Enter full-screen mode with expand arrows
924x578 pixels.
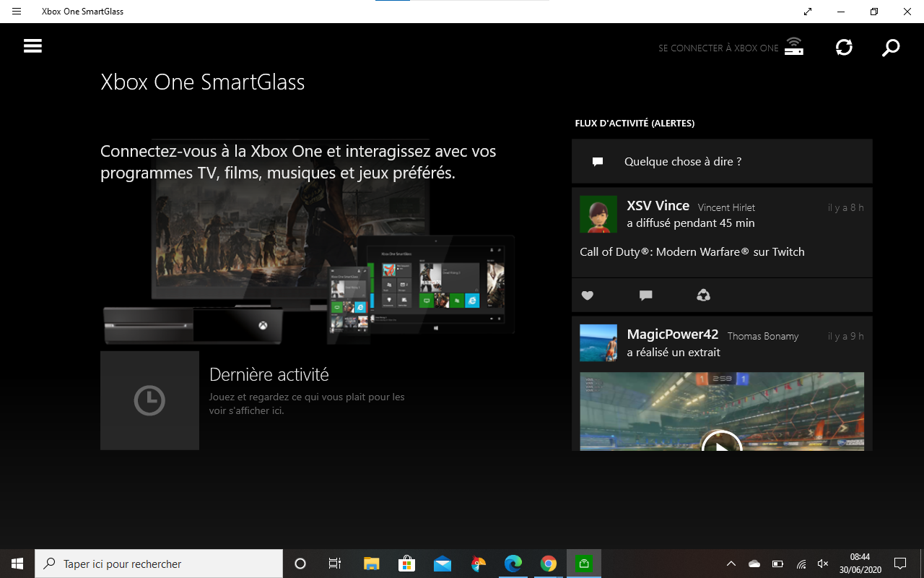[x=807, y=12]
